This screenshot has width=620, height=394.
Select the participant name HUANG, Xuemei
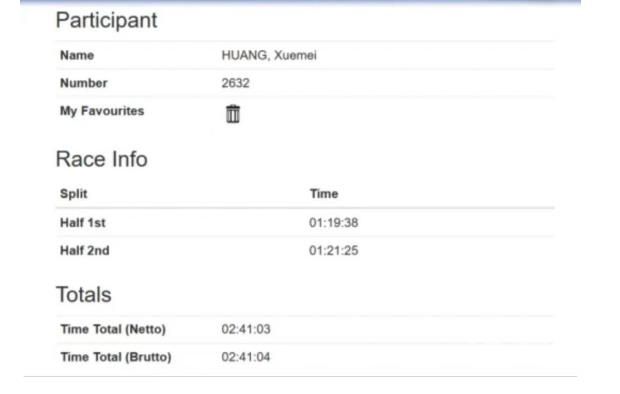click(x=269, y=55)
